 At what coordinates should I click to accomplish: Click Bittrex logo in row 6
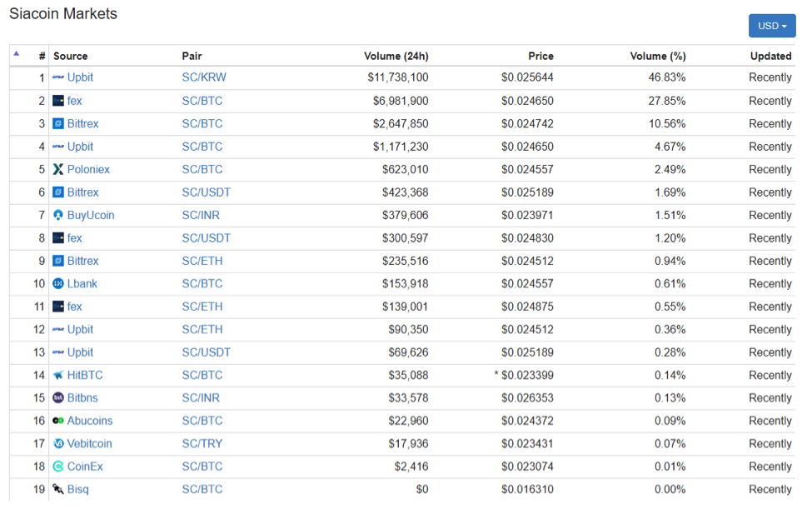(58, 192)
